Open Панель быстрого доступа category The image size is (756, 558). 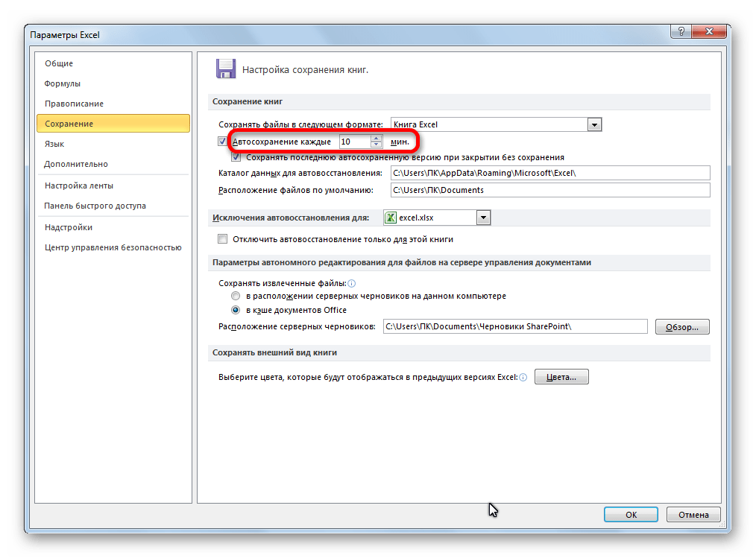(113, 206)
